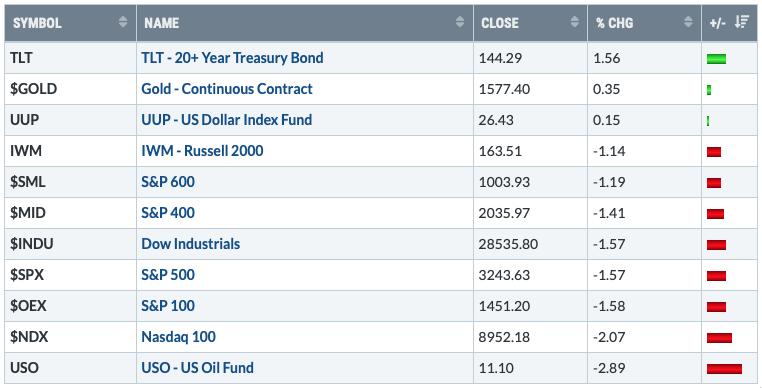Viewport: 762px width, 388px height.
Task: Click the green change bar for TLT
Action: [x=716, y=59]
